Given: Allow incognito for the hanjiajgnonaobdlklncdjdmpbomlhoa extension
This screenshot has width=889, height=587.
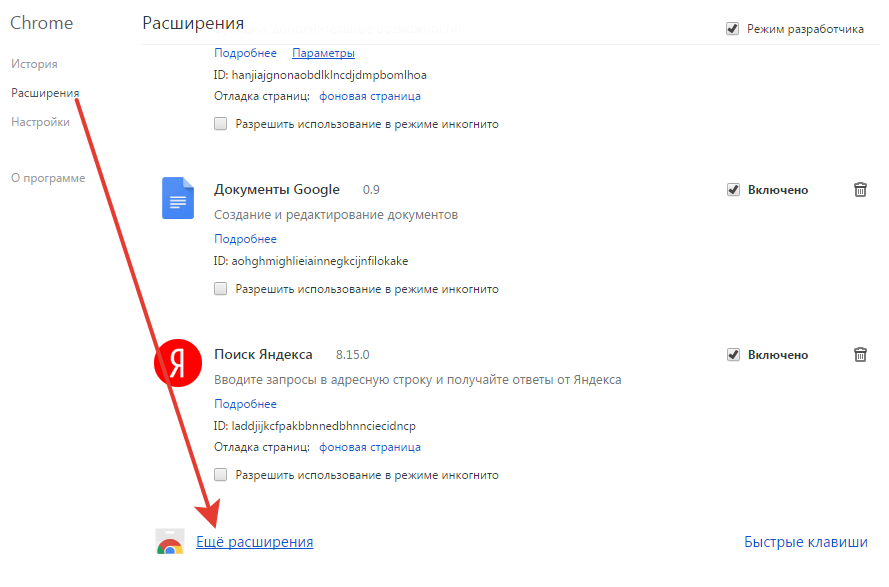Looking at the screenshot, I should tap(221, 124).
